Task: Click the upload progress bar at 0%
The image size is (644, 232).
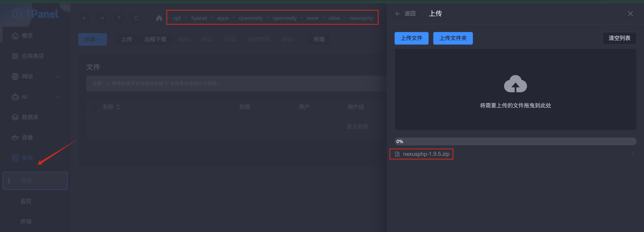Action: coord(515,141)
